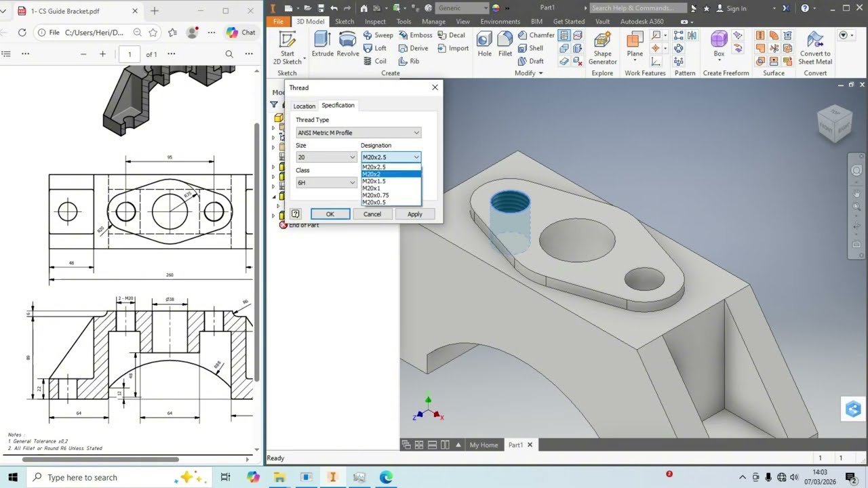Open the Thread Type dropdown

click(x=359, y=133)
